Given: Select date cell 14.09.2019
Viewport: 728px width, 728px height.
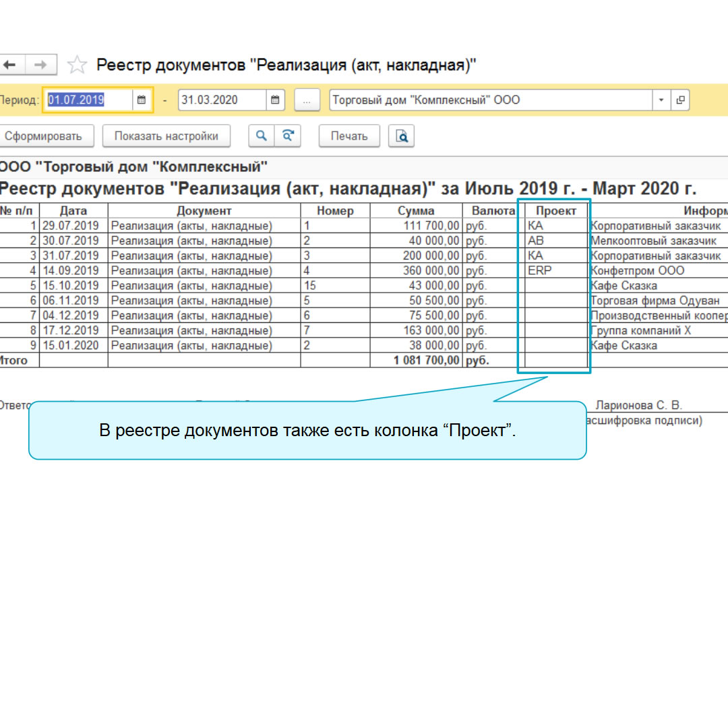Looking at the screenshot, I should [73, 271].
